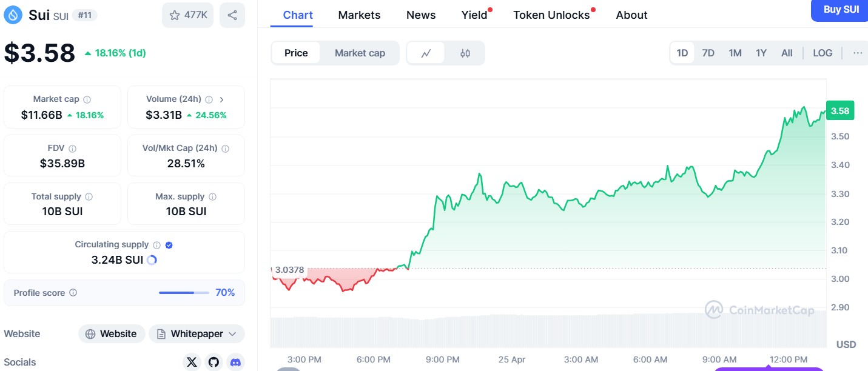Toggle chart to Market cap view
This screenshot has height=371, width=868.
[360, 53]
